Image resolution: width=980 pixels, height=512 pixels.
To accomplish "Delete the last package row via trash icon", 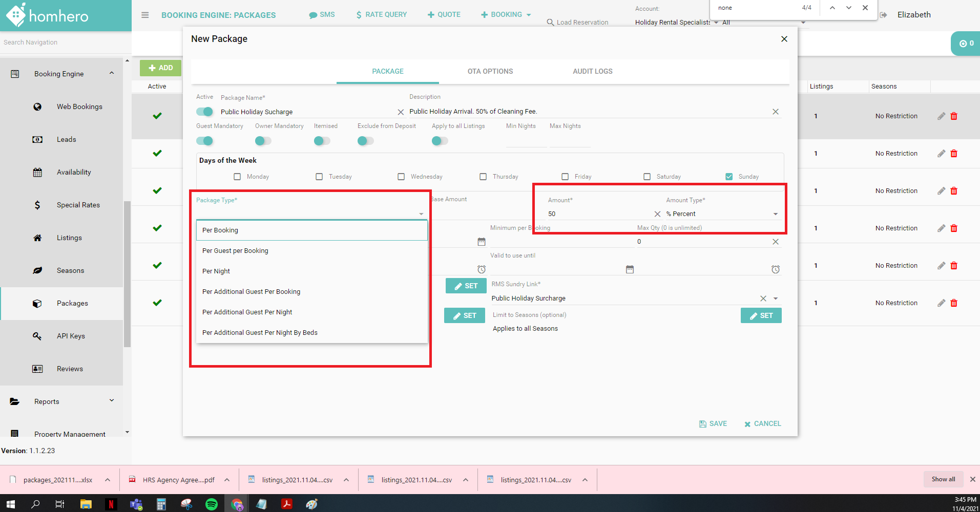I will point(953,303).
